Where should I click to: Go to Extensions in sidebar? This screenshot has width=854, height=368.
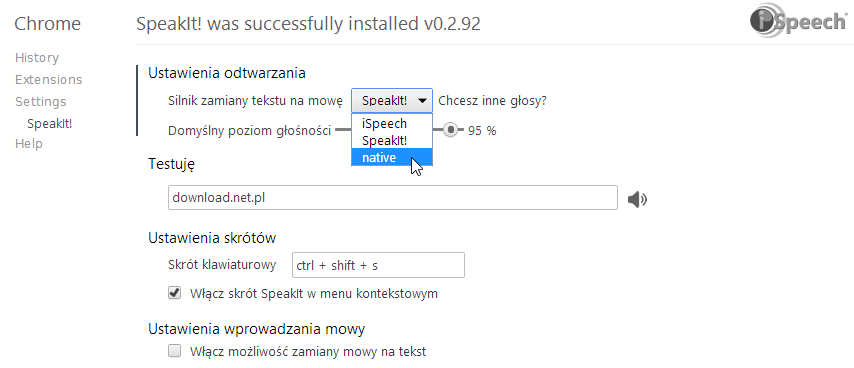(48, 79)
